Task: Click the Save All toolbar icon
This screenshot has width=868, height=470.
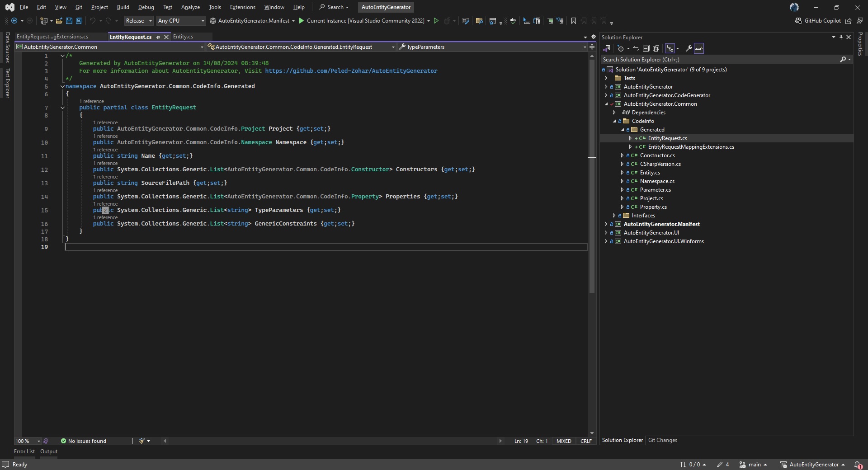Action: point(79,21)
